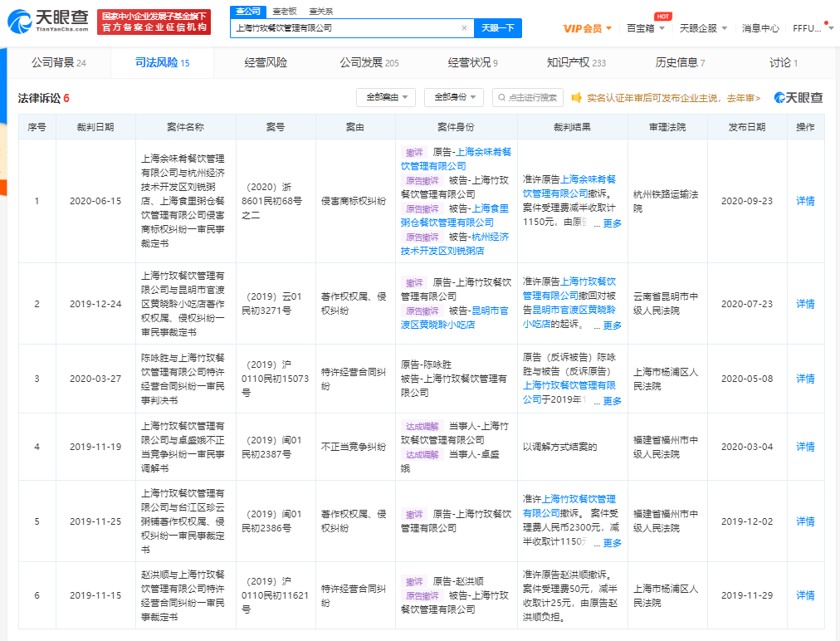Expand 更多 in the 昆明市中级人民法院 case result
This screenshot has height=641, width=840.
tap(613, 325)
